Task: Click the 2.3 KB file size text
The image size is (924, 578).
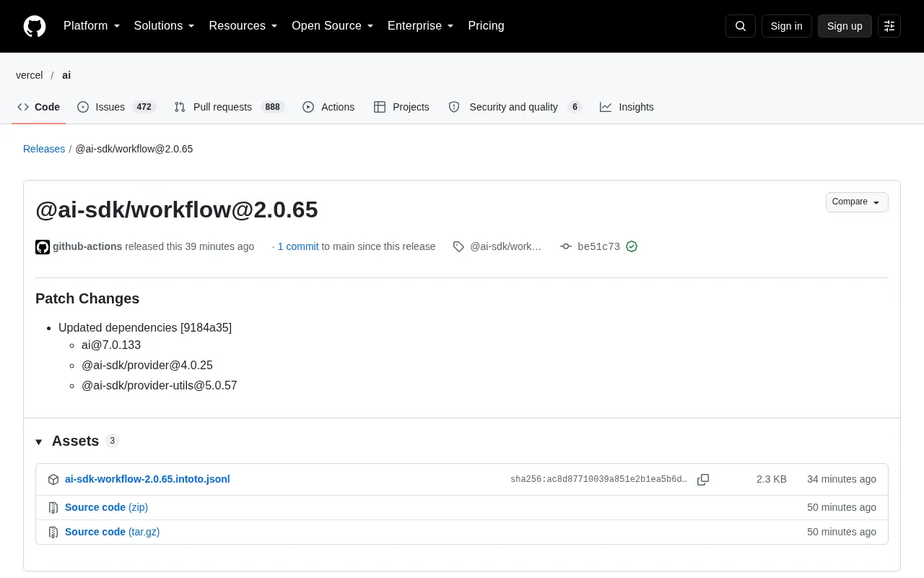Action: pos(772,479)
